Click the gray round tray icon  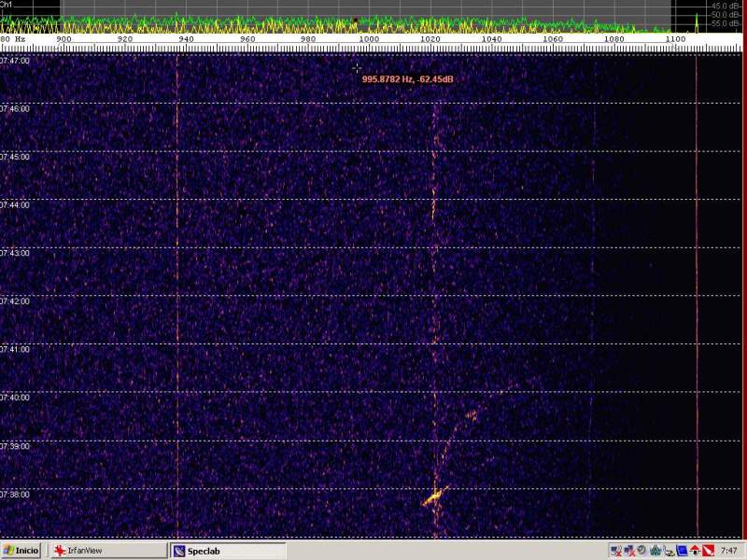tap(641, 551)
